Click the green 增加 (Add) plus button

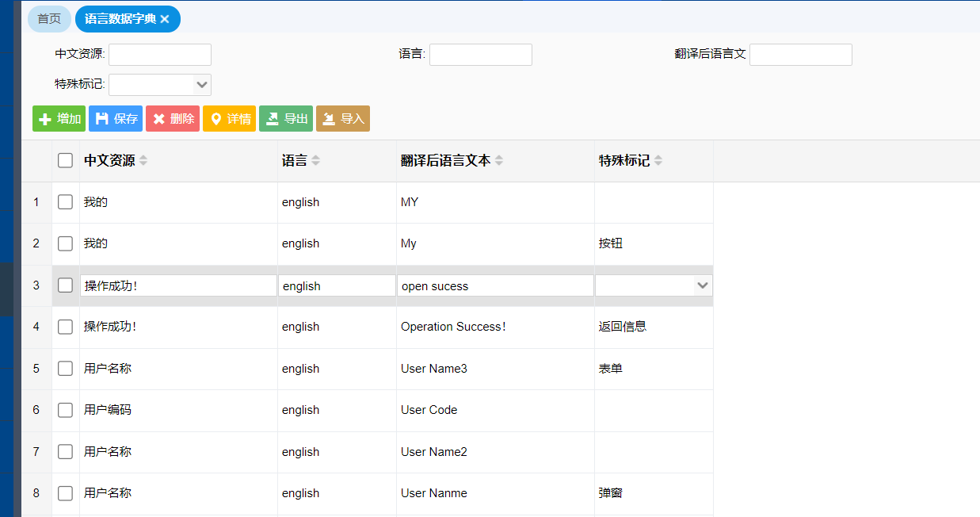point(59,119)
